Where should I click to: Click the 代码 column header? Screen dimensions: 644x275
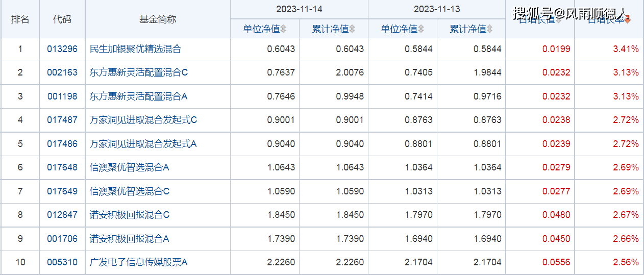(62, 19)
